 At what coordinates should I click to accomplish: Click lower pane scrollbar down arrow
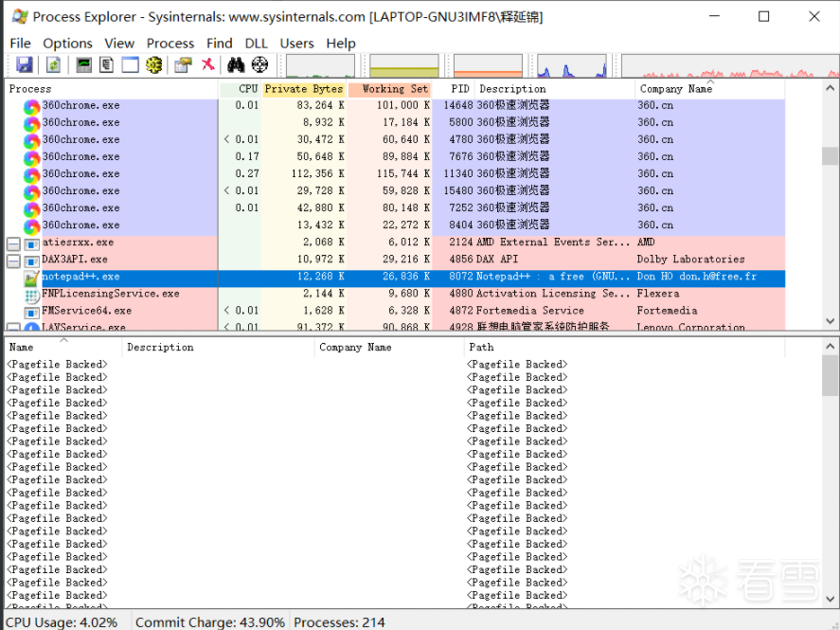click(x=831, y=599)
